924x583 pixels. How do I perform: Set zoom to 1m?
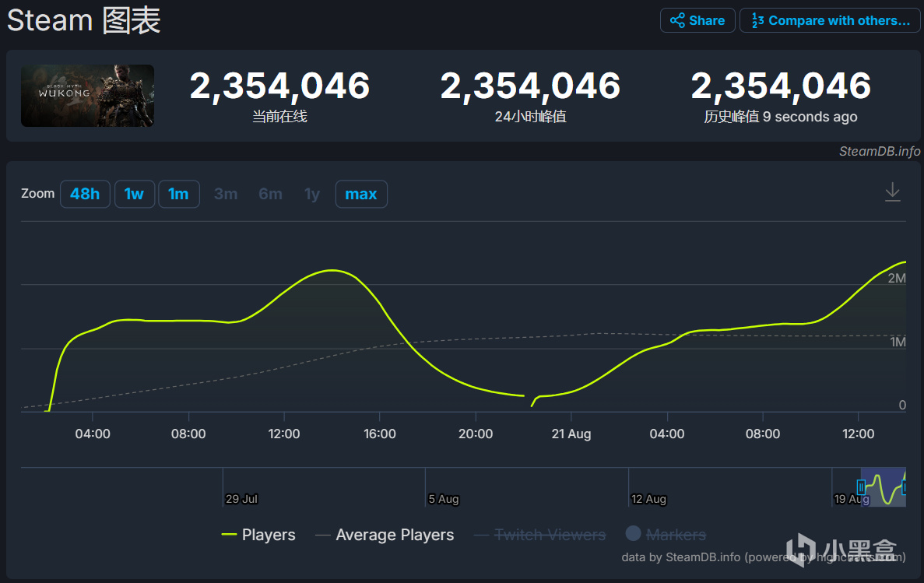[x=178, y=194]
